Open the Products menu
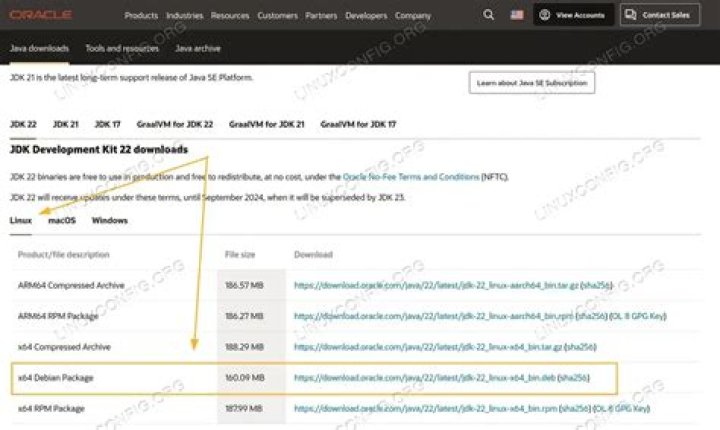Image resolution: width=720 pixels, height=430 pixels. [141, 16]
